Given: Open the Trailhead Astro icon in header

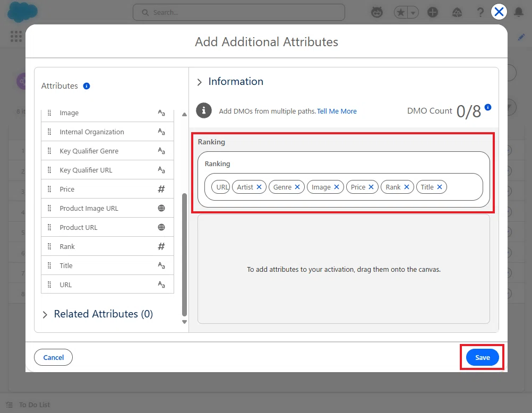Looking at the screenshot, I should pos(376,13).
